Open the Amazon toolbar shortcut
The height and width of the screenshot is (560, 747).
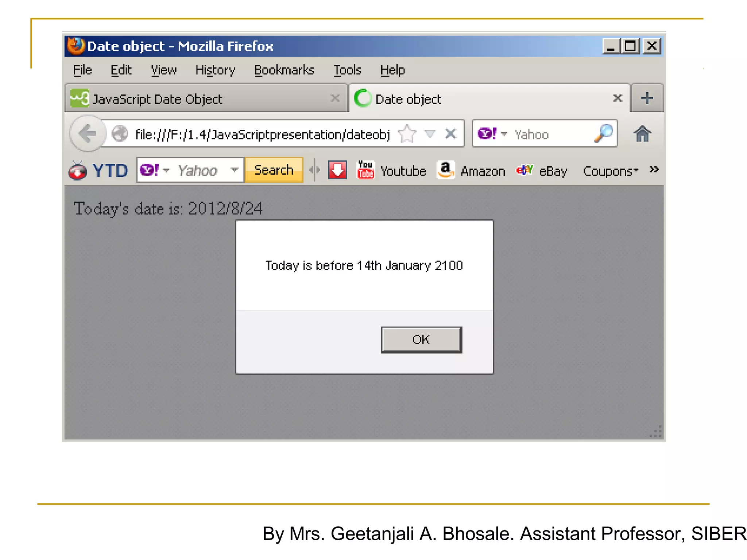pyautogui.click(x=471, y=171)
